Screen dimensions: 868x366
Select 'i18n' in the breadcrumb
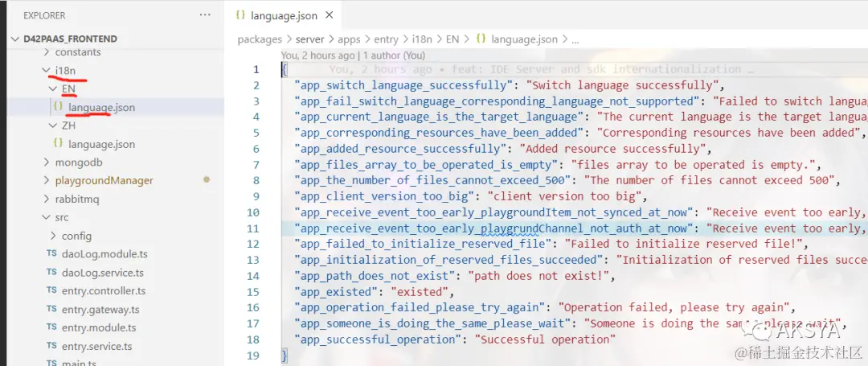coord(422,39)
